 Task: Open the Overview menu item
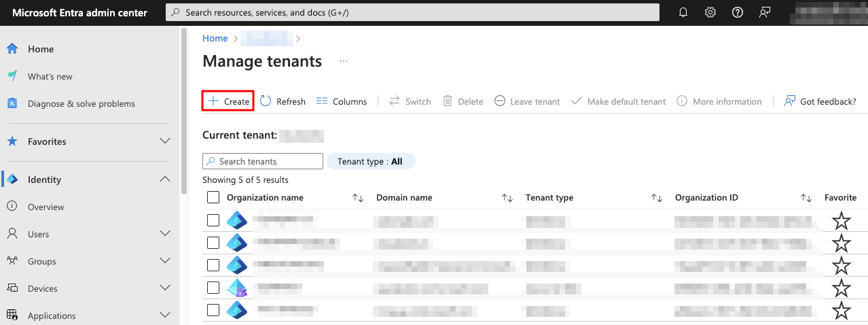[46, 207]
